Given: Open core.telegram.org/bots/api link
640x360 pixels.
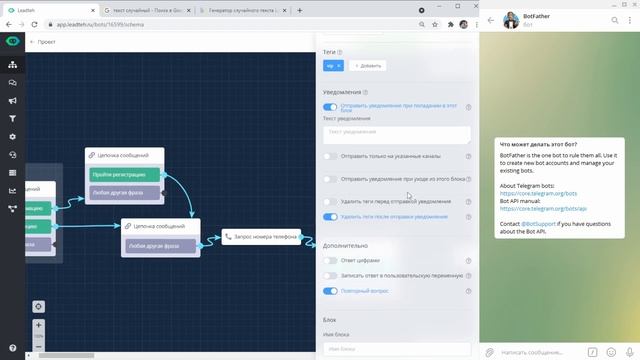Looking at the screenshot, I should tap(543, 209).
